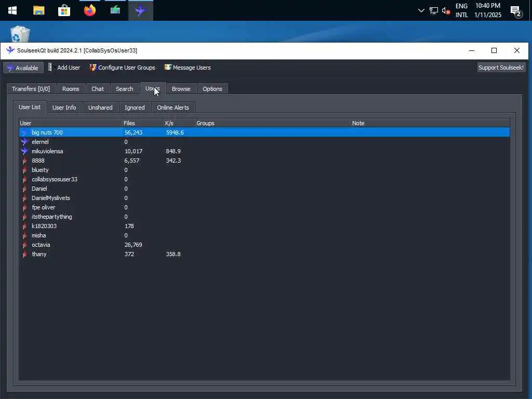Click the offline status icon beside Daniel
This screenshot has height=399, width=532.
pyautogui.click(x=24, y=189)
